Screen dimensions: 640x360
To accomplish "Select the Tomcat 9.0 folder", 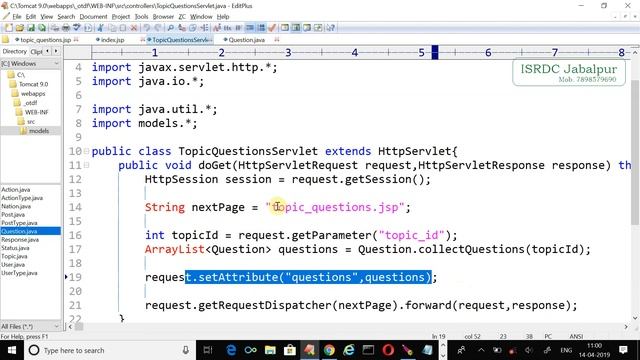I will pyautogui.click(x=33, y=84).
